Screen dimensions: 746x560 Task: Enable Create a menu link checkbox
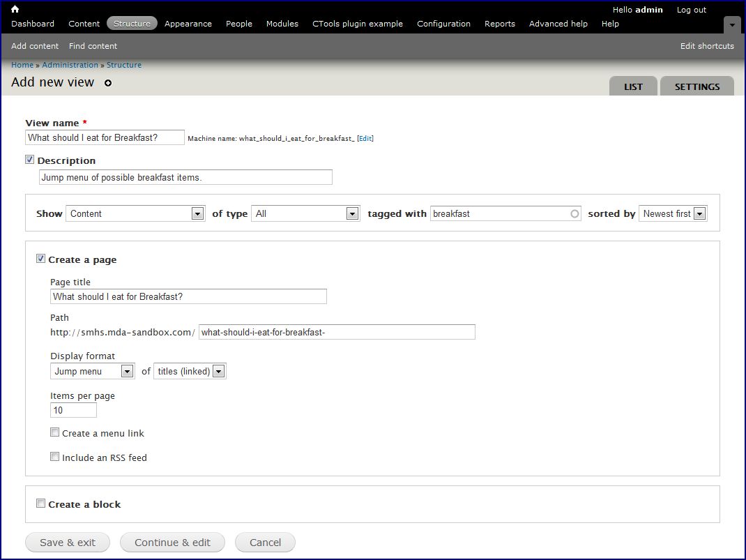point(54,432)
